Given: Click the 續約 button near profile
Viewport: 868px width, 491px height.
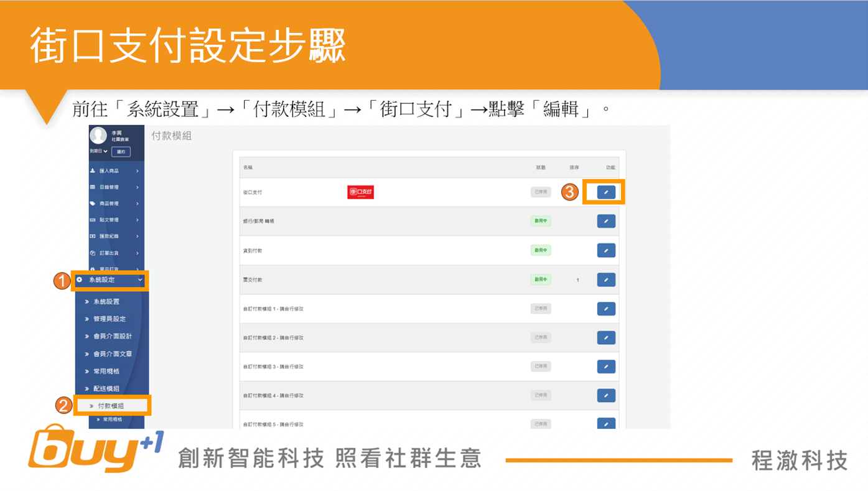Looking at the screenshot, I should tap(121, 151).
